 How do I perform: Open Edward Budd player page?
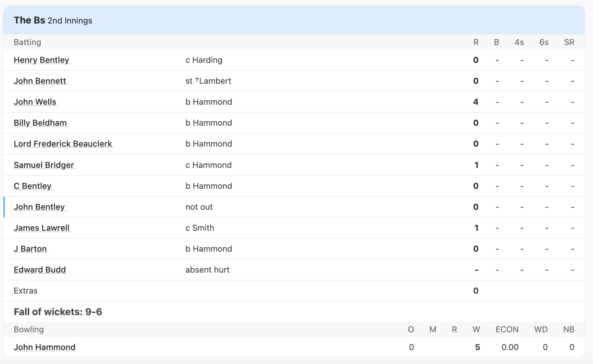(40, 270)
